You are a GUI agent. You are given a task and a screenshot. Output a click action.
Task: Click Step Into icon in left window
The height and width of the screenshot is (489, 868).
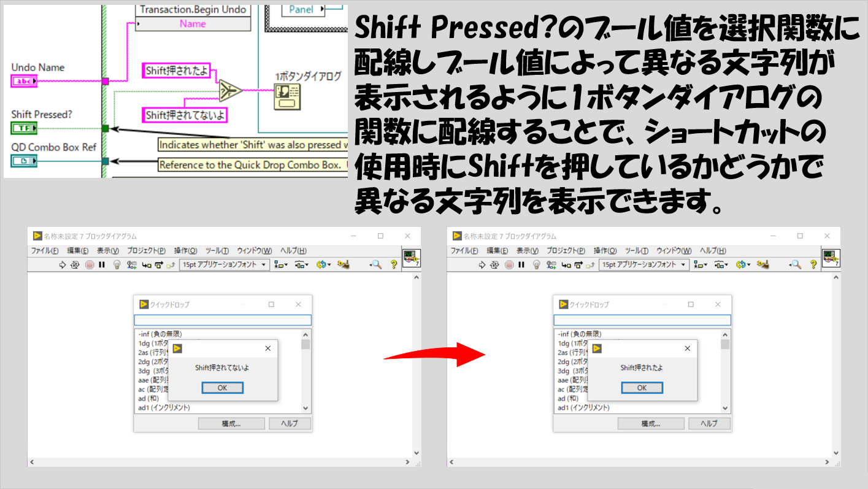pos(147,264)
